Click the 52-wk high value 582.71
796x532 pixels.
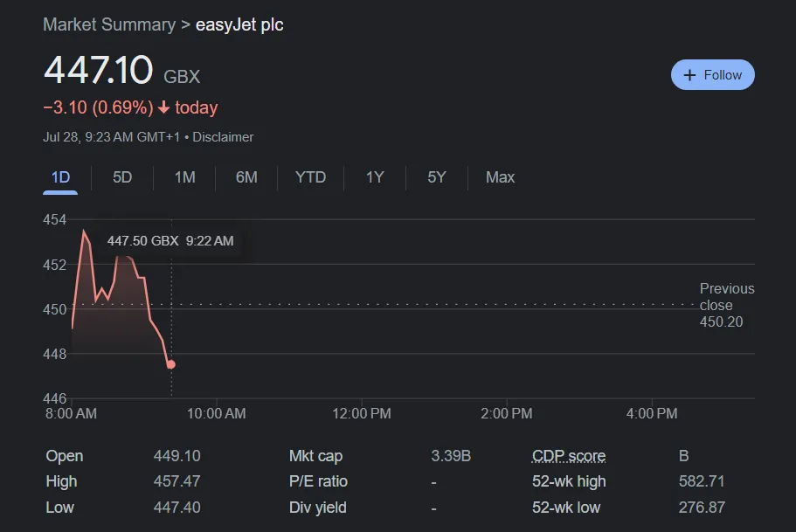pyautogui.click(x=702, y=481)
